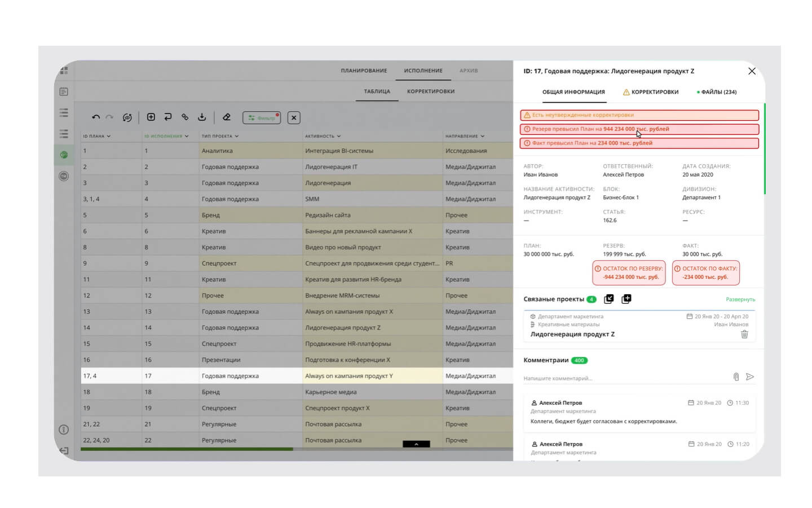The height and width of the screenshot is (508, 812).
Task: Click the undo arrow in the toolbar
Action: [x=96, y=117]
